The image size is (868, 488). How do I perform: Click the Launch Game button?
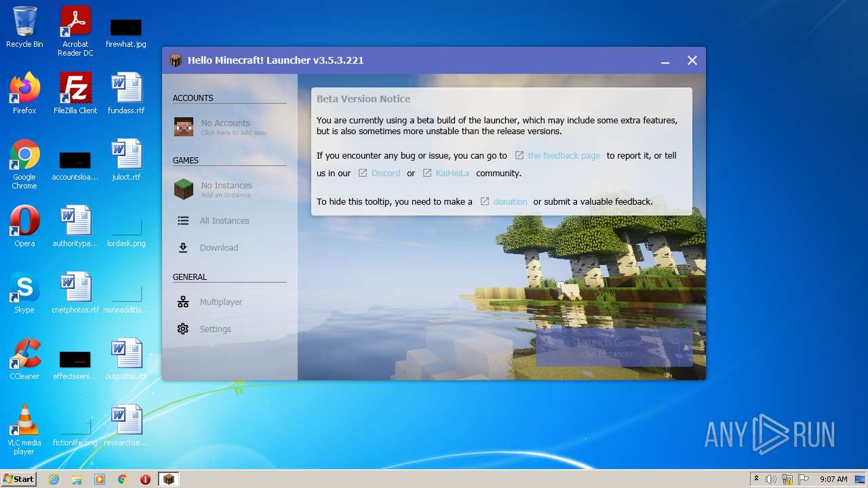[x=614, y=348]
